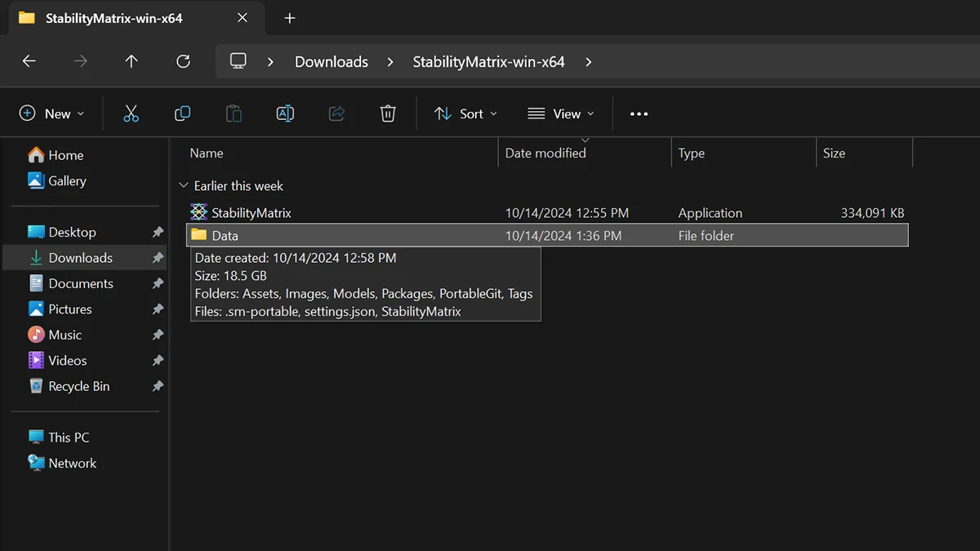Click the Back navigation arrow
The image size is (980, 551).
(29, 61)
